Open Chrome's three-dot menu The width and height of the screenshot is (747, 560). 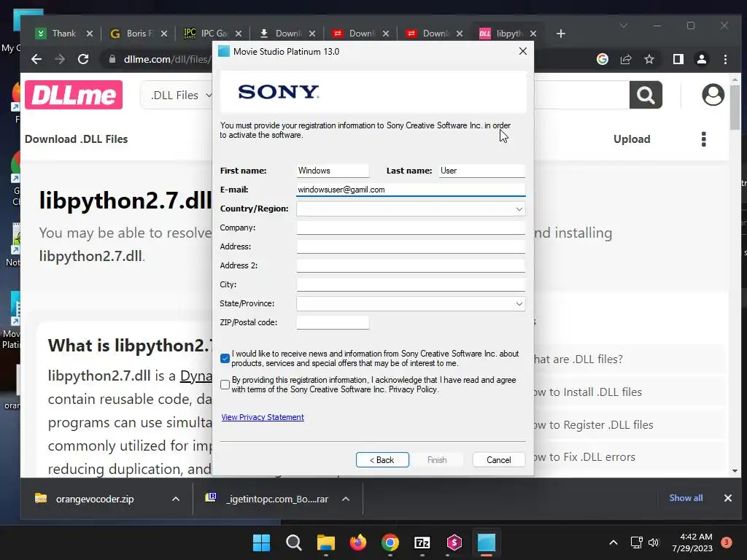click(725, 59)
